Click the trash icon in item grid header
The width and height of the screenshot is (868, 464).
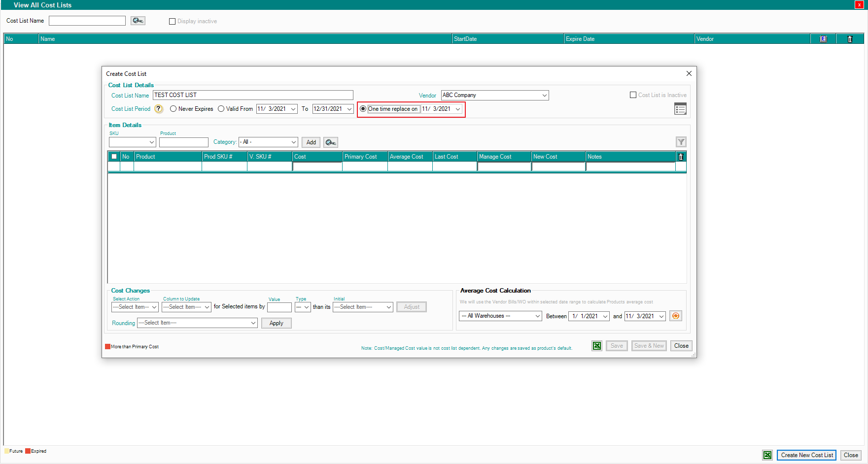(681, 157)
